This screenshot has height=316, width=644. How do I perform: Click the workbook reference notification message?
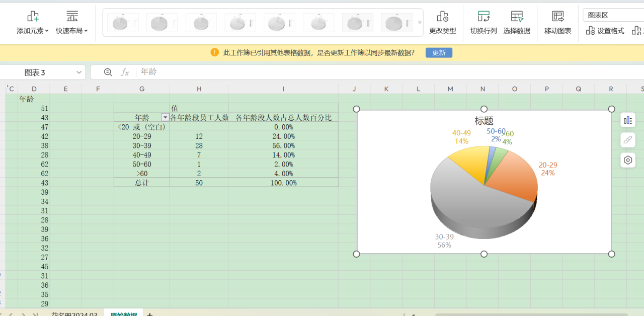[319, 52]
